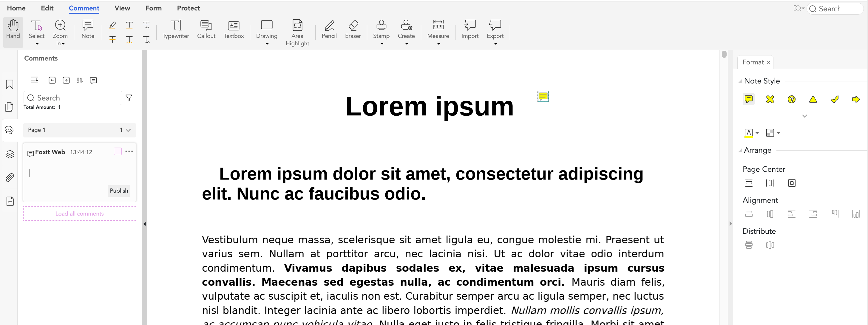Open Foxit Web comment more options

coord(129,151)
